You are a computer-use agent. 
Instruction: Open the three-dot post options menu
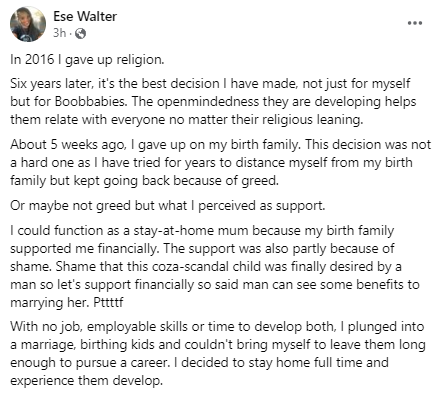[415, 23]
